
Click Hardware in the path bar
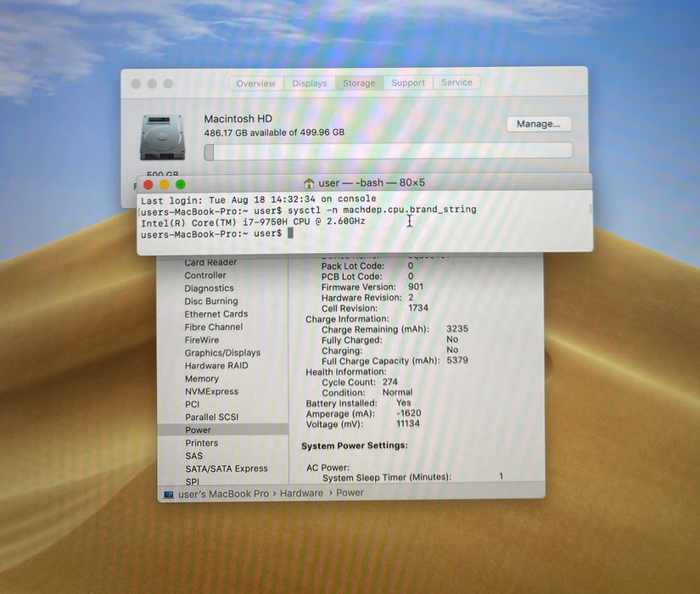pyautogui.click(x=301, y=493)
